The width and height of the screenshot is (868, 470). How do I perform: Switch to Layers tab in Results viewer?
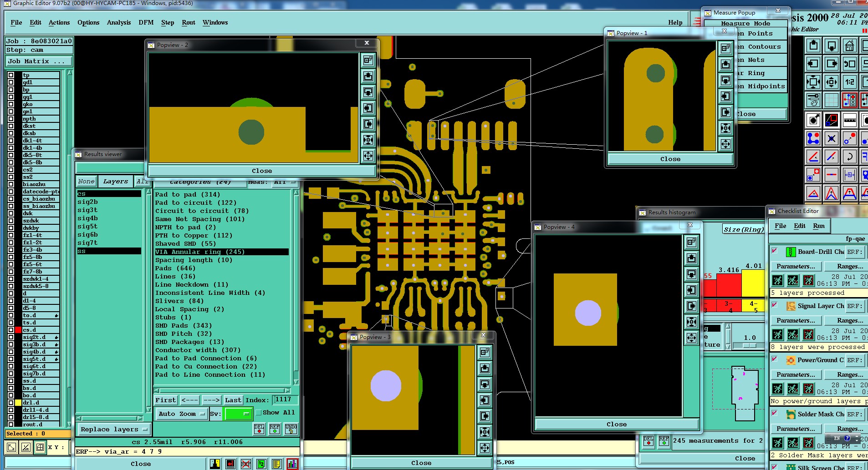pyautogui.click(x=116, y=181)
